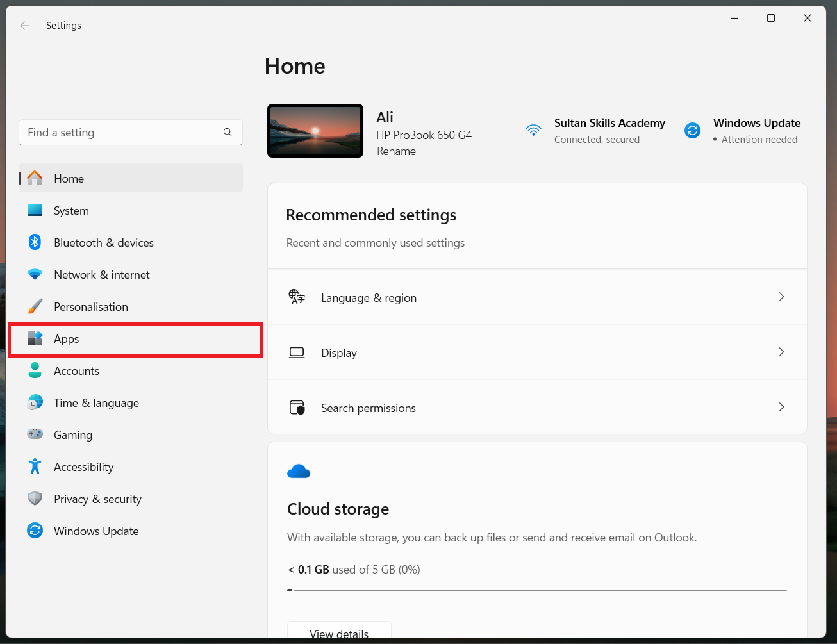The height and width of the screenshot is (644, 837).
Task: Click the Gaming controller icon in sidebar
Action: tap(35, 434)
